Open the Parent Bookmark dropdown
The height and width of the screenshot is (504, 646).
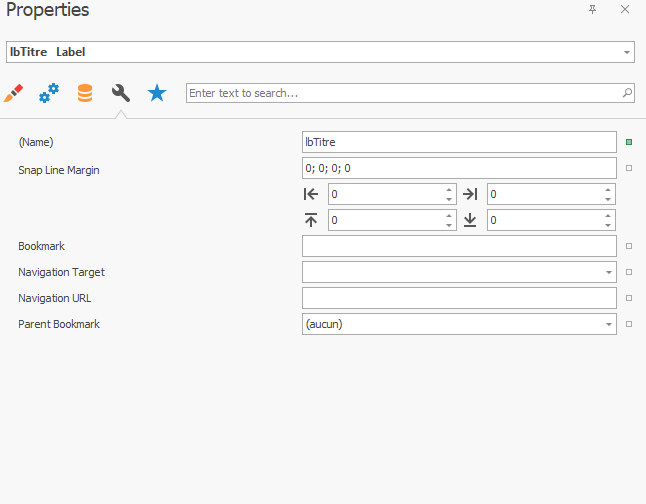(609, 324)
